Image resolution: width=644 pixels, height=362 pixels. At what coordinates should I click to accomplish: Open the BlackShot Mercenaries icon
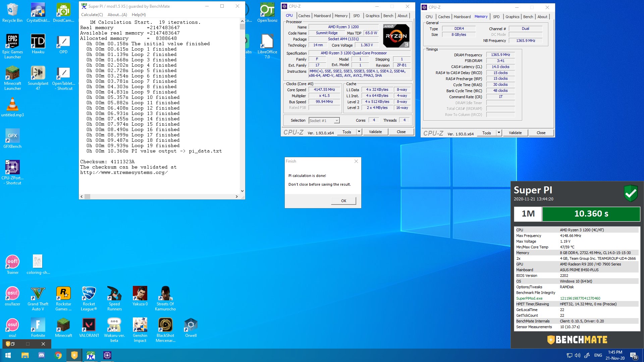point(165,330)
